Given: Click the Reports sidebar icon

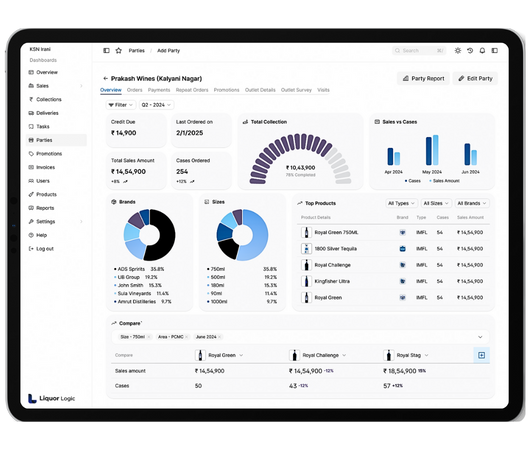Looking at the screenshot, I should tap(31, 208).
